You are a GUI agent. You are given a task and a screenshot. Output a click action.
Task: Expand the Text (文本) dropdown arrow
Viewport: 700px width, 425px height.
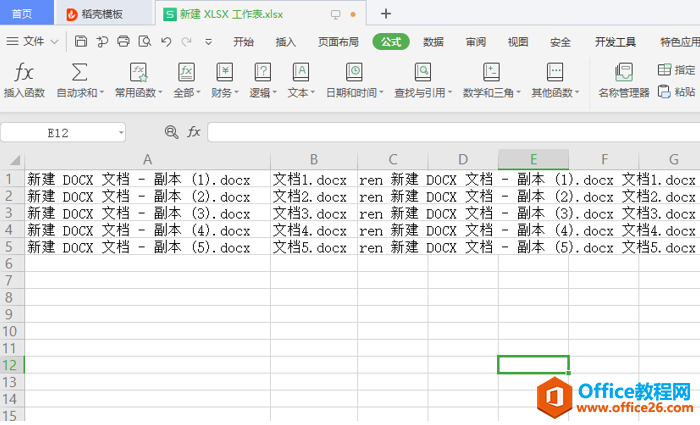click(x=313, y=92)
